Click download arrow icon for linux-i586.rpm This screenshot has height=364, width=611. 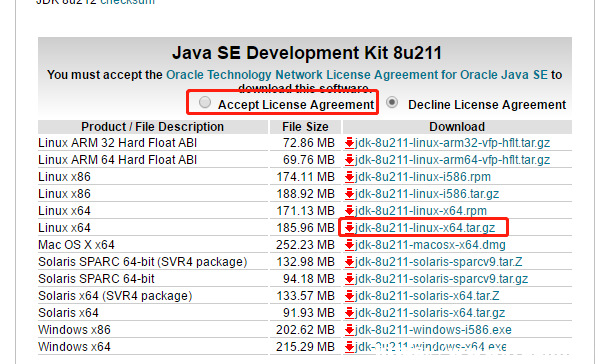coord(350,177)
